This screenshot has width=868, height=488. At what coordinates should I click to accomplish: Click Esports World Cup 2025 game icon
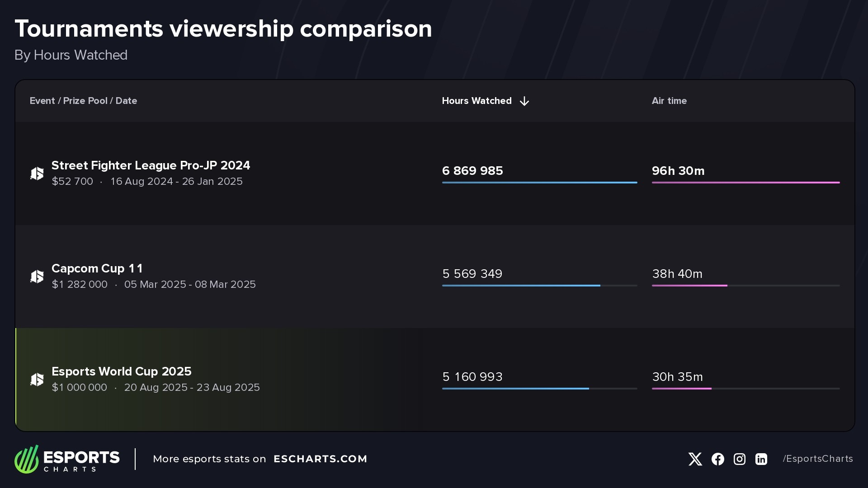click(x=37, y=380)
